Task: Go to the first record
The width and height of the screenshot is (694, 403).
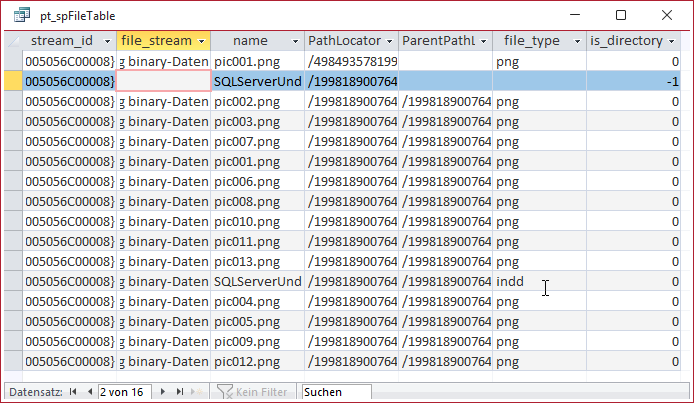Action: tap(73, 391)
